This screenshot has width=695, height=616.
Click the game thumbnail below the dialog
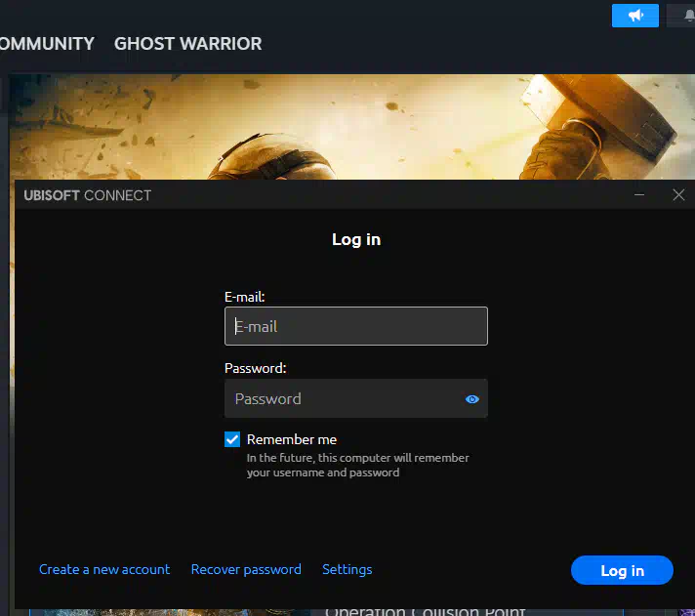click(x=146, y=611)
